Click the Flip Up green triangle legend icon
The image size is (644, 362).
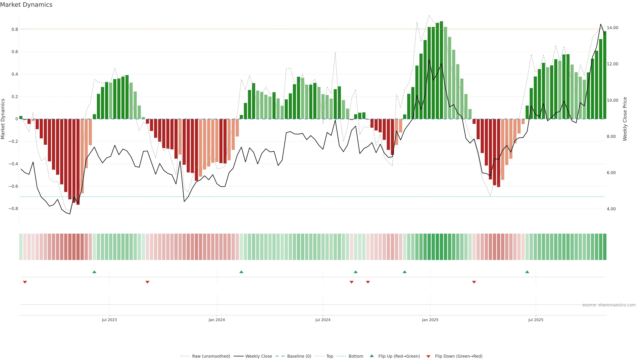[x=372, y=356]
